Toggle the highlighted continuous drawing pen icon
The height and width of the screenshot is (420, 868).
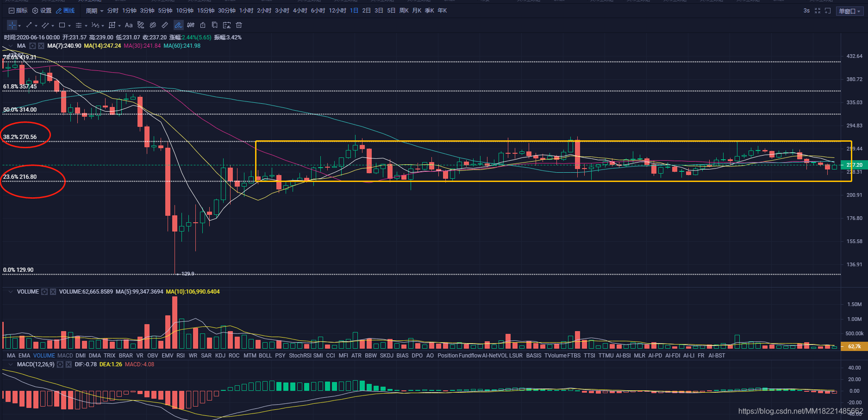coord(178,25)
